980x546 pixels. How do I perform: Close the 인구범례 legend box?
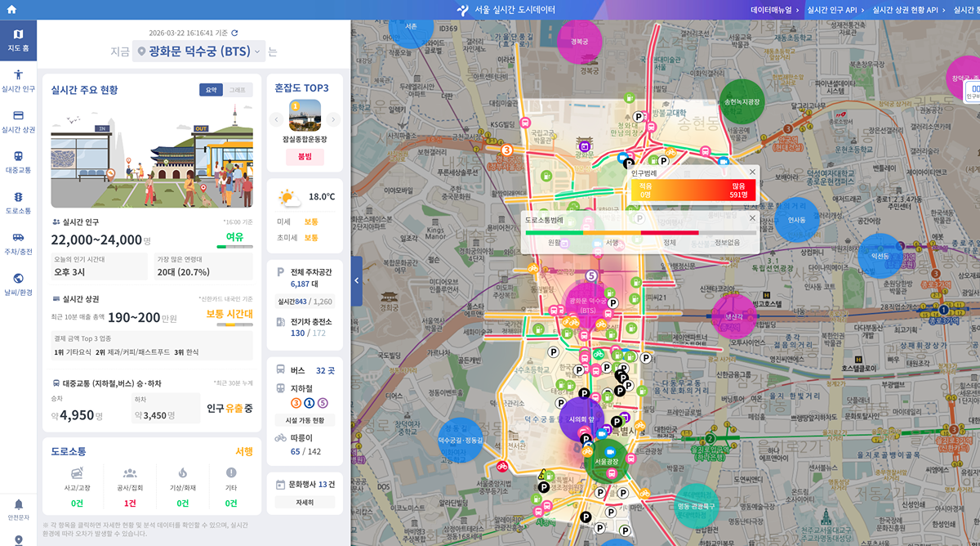pyautogui.click(x=751, y=172)
